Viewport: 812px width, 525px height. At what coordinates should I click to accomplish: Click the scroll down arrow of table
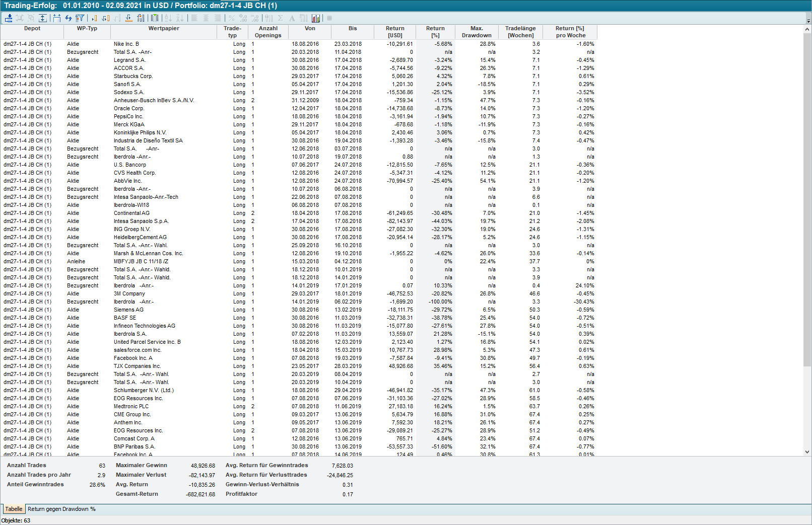(807, 452)
